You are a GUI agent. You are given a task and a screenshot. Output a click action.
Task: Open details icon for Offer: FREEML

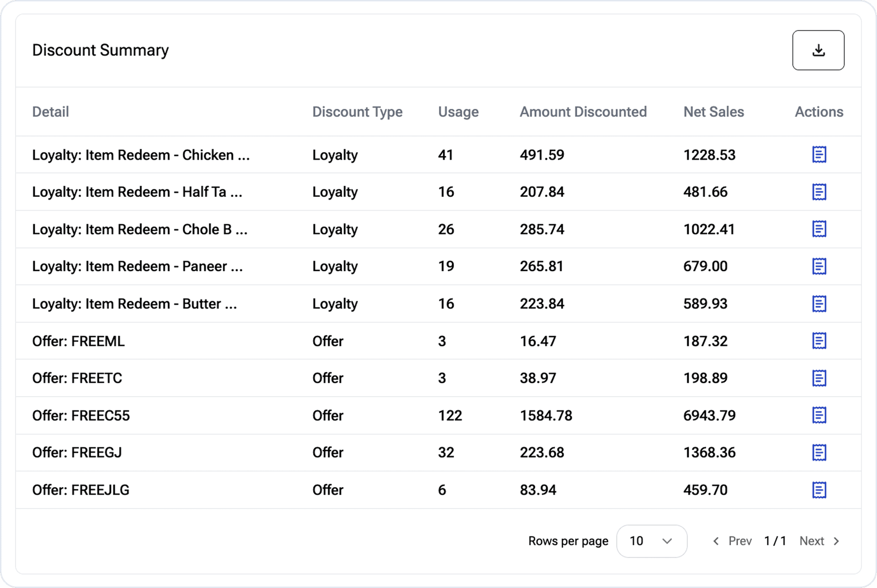coord(819,341)
